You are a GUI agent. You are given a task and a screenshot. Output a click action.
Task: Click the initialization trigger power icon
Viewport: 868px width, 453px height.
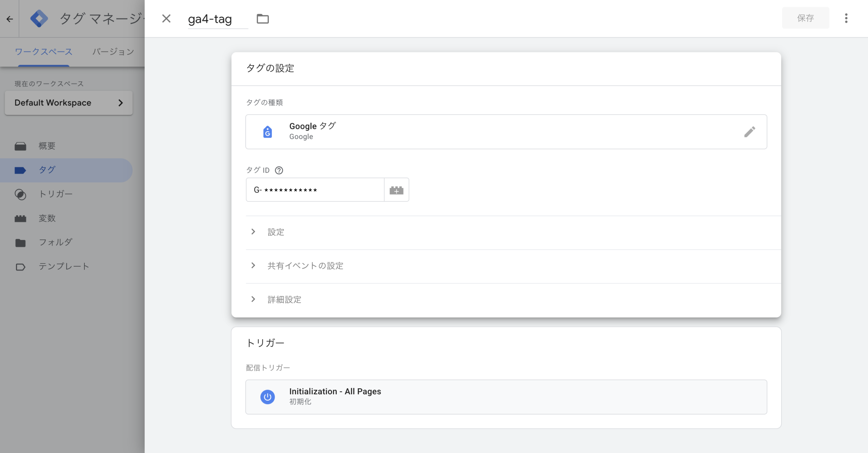tap(268, 397)
